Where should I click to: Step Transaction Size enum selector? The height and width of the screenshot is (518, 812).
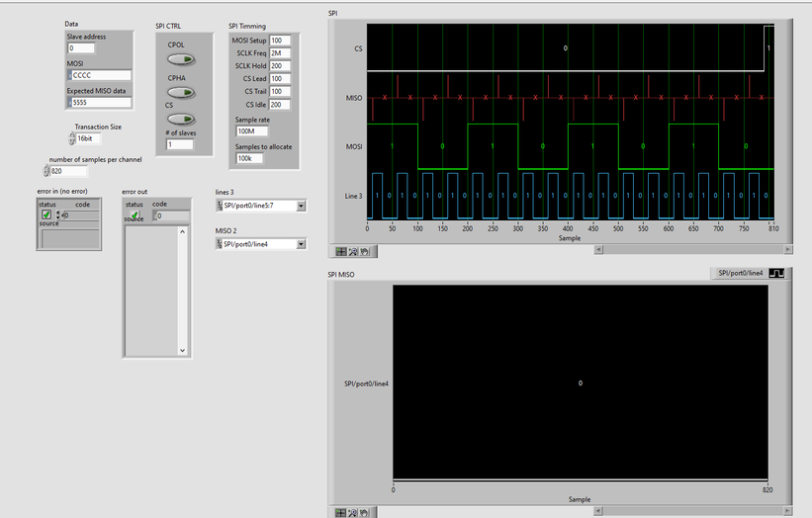72,138
